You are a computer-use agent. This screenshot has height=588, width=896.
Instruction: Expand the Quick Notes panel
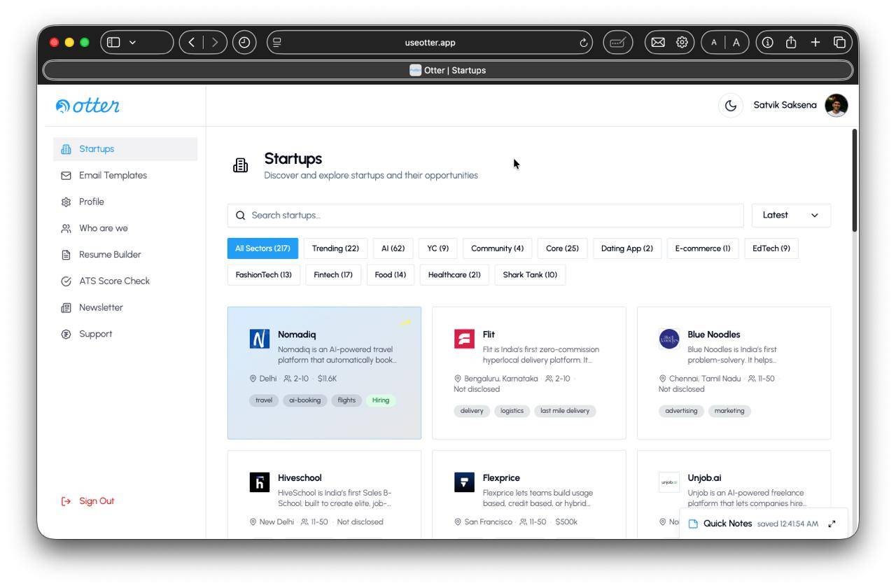pos(832,524)
